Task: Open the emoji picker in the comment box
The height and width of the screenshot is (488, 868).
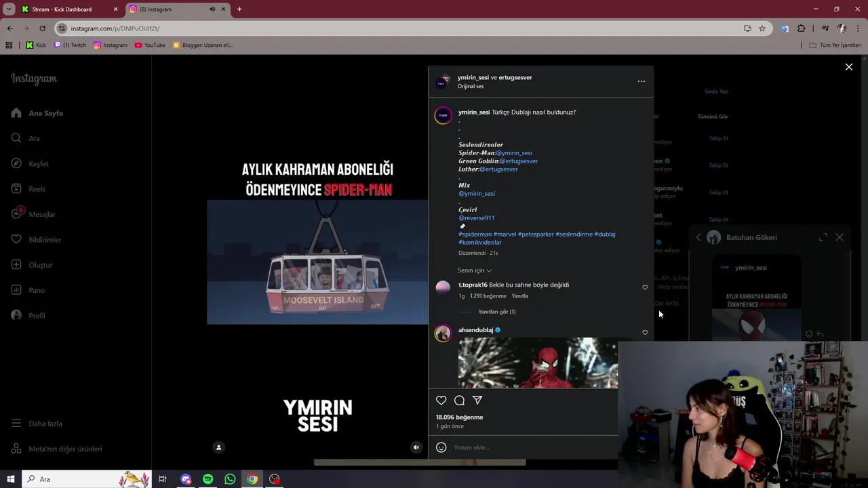Action: (441, 447)
